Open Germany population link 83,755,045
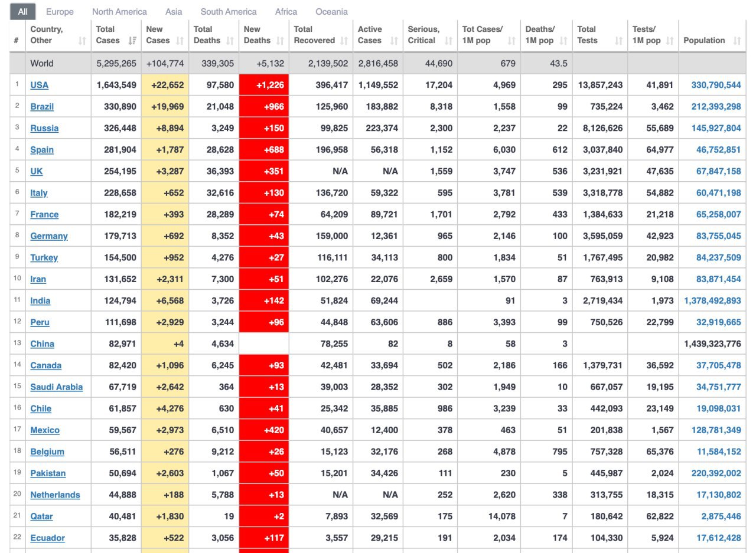Screen dimensions: 756x553 click(x=718, y=236)
